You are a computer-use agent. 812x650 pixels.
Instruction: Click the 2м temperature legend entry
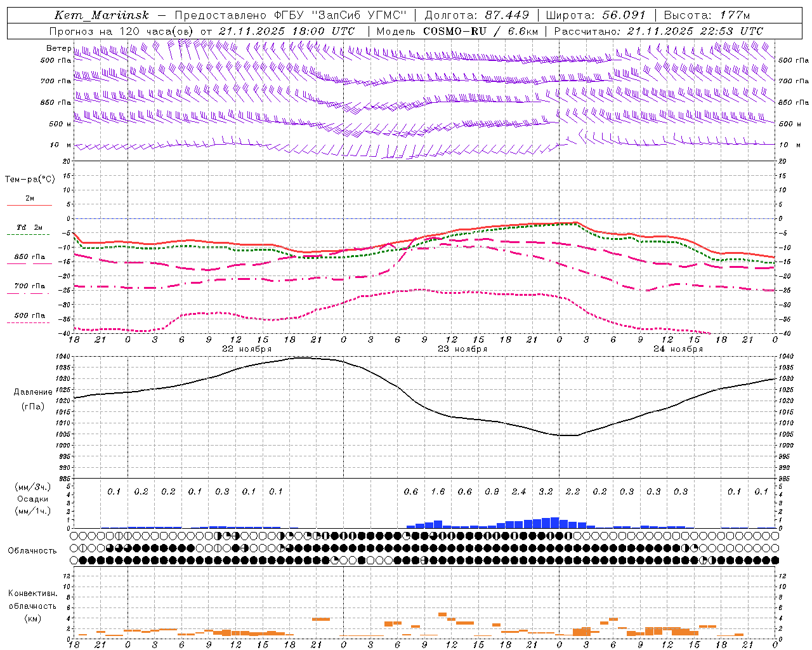(x=30, y=198)
